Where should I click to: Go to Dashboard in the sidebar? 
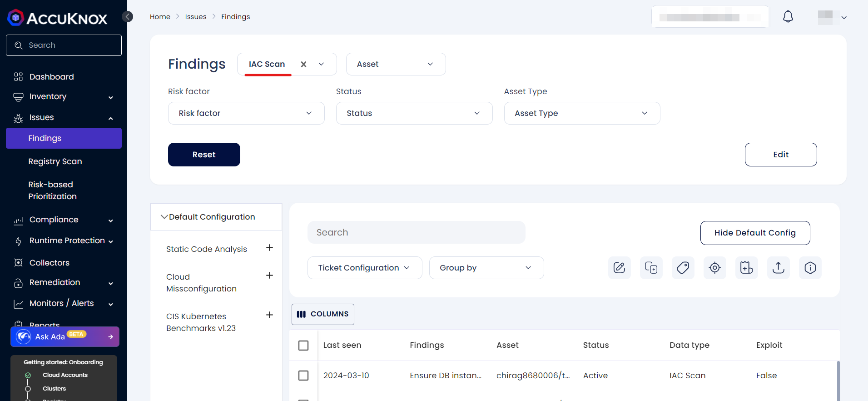tap(51, 77)
